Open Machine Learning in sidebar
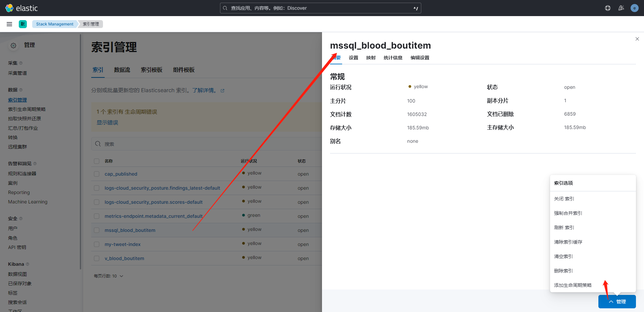This screenshot has height=312, width=644. pyautogui.click(x=28, y=202)
